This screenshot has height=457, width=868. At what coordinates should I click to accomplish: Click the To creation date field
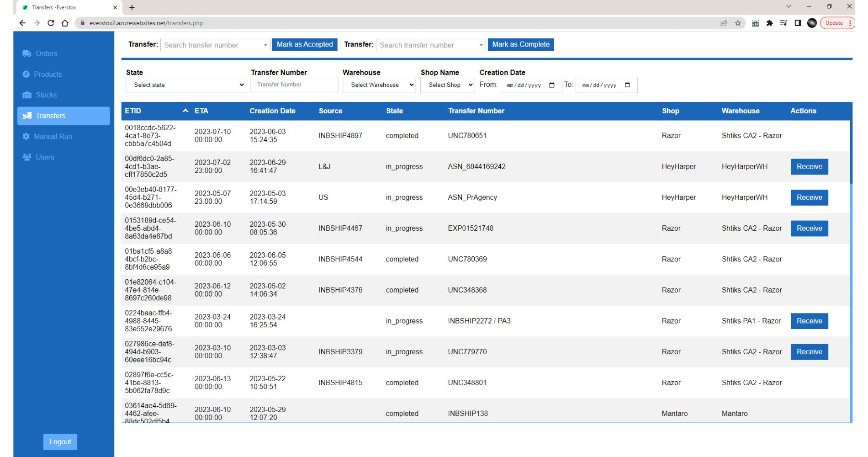pos(606,85)
